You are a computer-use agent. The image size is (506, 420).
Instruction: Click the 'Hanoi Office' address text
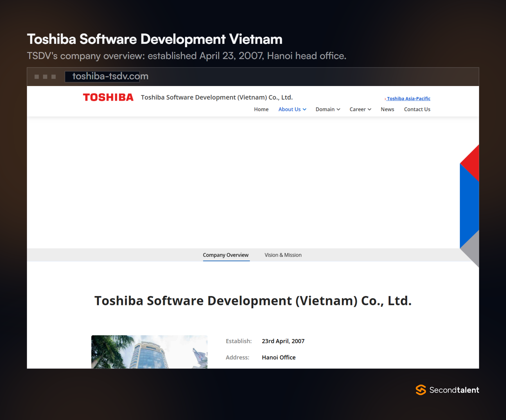point(279,357)
